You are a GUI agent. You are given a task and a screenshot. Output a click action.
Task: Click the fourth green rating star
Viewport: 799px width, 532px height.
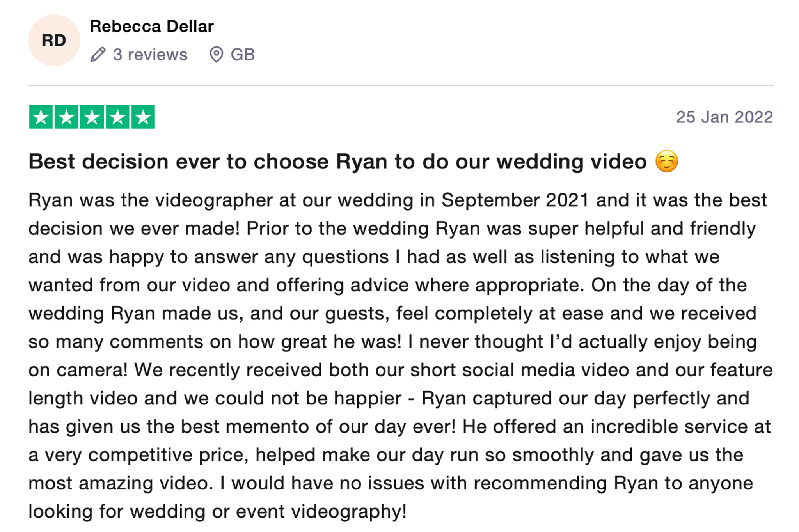point(117,117)
